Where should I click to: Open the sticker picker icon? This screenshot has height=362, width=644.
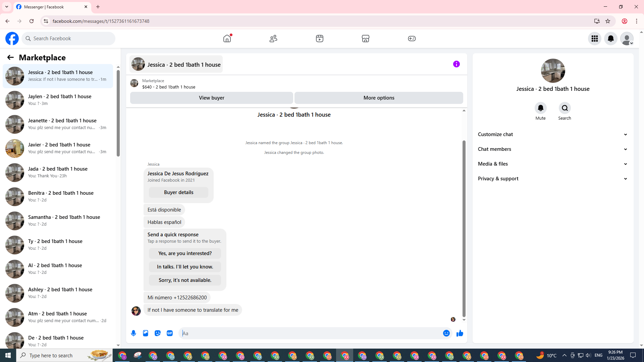[158, 333]
